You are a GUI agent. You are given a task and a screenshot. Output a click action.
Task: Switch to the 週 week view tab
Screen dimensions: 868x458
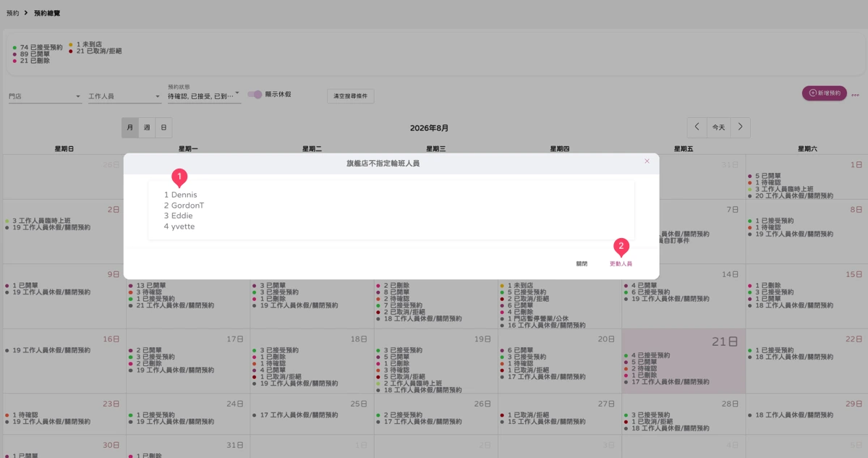147,127
